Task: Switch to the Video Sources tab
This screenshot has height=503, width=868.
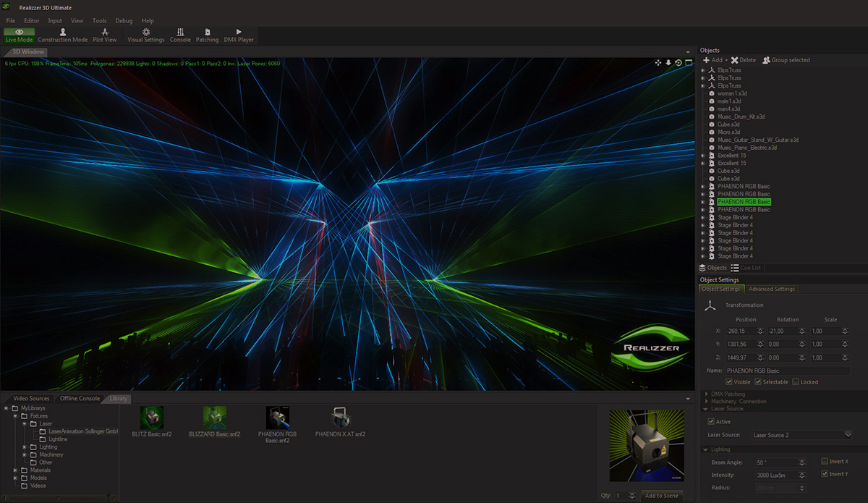Action: coord(31,399)
